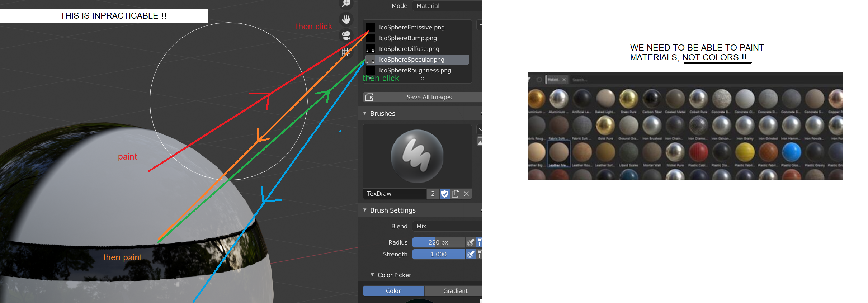Image resolution: width=868 pixels, height=303 pixels.
Task: Unlink the TexDraw brush with X icon
Action: (x=466, y=194)
